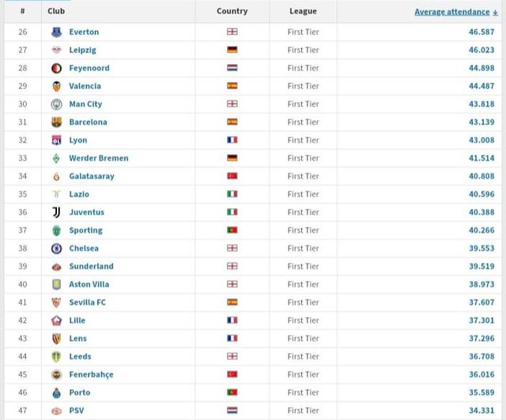Viewport: 506px width, 420px height.
Task: Click the Turkish flag in Fenerbahçe row
Action: click(232, 374)
